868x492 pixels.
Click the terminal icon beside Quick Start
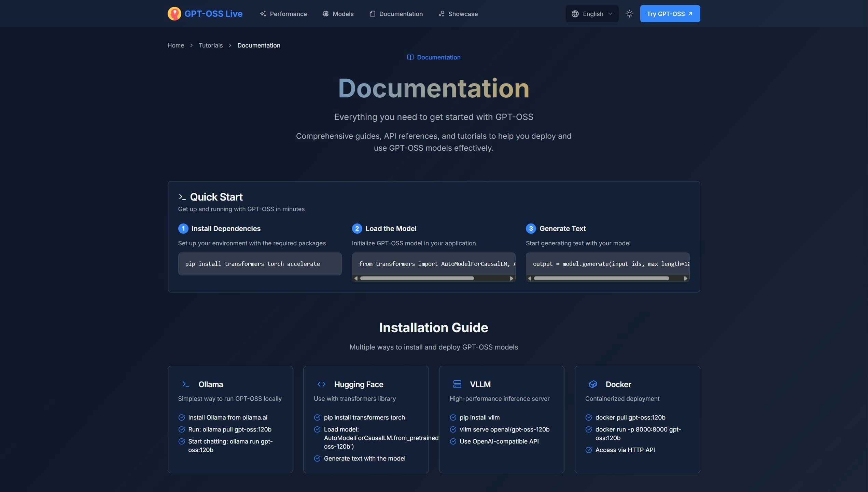pyautogui.click(x=182, y=197)
